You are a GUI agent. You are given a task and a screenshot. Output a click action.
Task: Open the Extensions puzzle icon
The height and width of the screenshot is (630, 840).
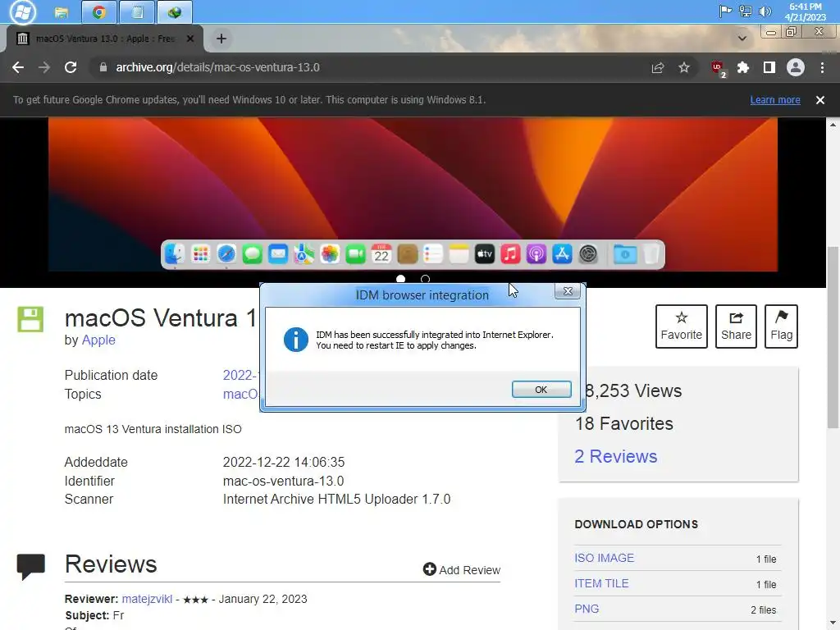click(x=743, y=67)
